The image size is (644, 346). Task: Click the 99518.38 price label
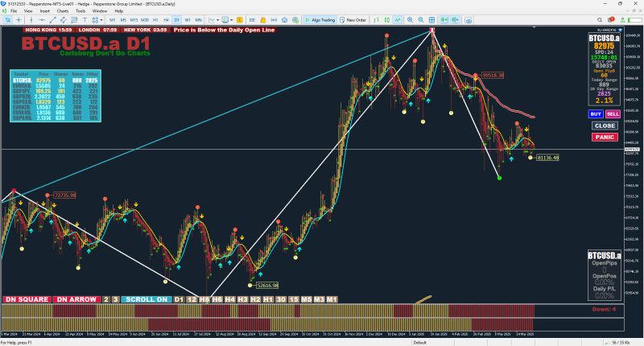coord(493,76)
